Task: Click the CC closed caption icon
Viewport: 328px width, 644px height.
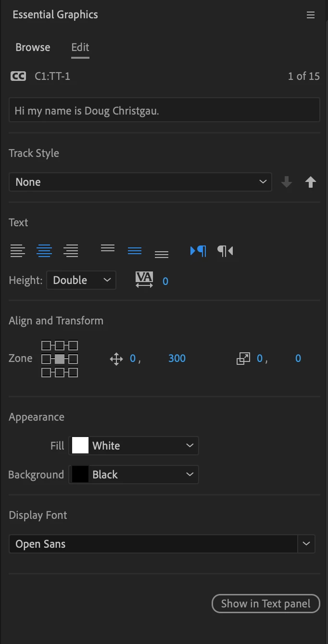Action: 18,76
